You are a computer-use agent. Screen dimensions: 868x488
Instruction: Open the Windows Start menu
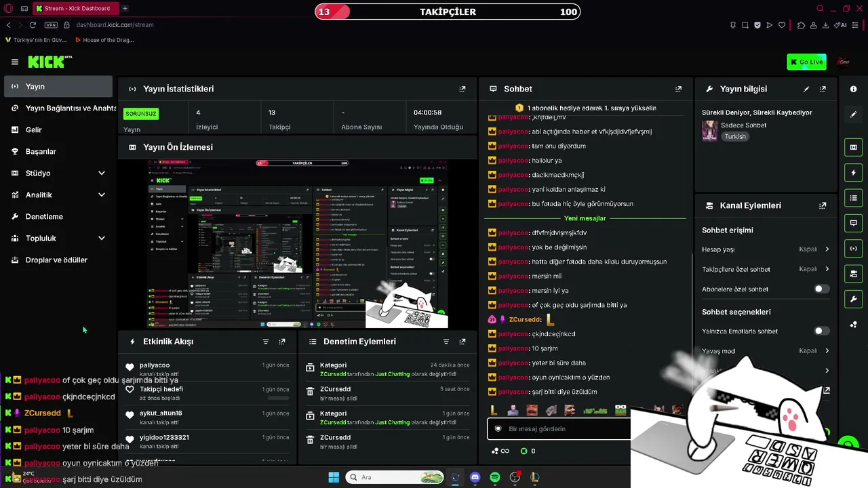coord(334,477)
